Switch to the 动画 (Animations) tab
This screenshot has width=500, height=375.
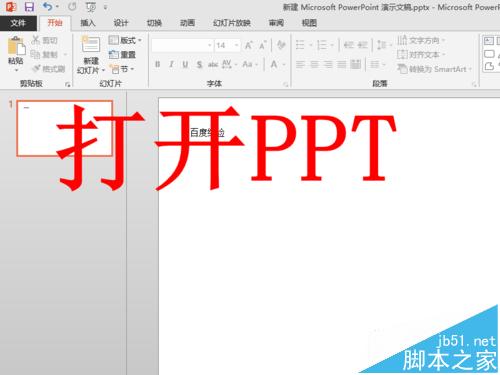[x=187, y=23]
